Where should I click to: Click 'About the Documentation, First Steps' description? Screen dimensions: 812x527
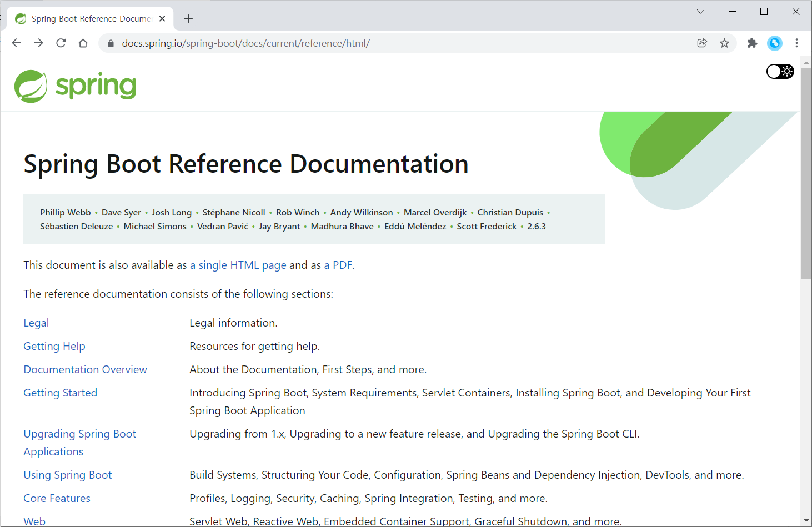pos(308,370)
